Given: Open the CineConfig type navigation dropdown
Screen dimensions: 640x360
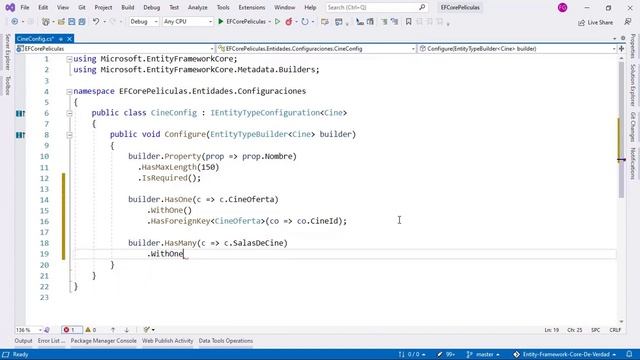Looking at the screenshot, I should click(x=316, y=49).
